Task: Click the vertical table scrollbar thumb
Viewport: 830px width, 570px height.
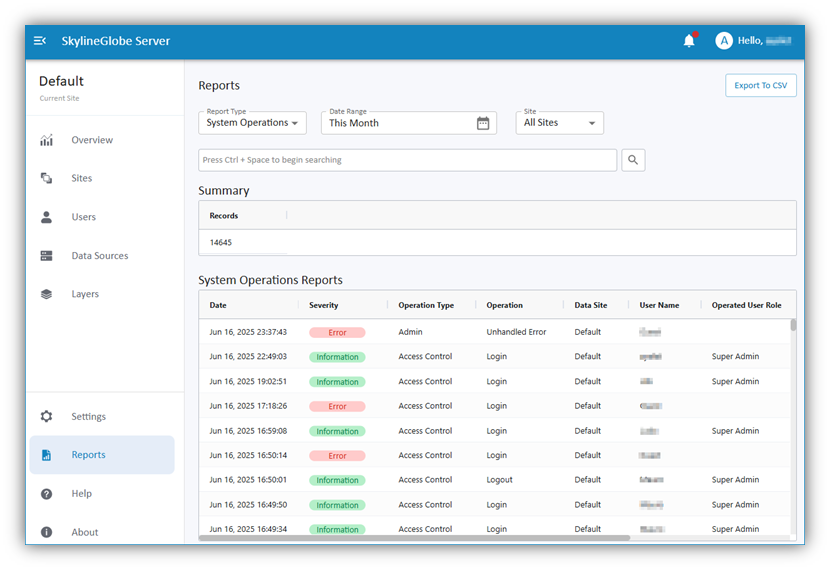Action: (793, 324)
